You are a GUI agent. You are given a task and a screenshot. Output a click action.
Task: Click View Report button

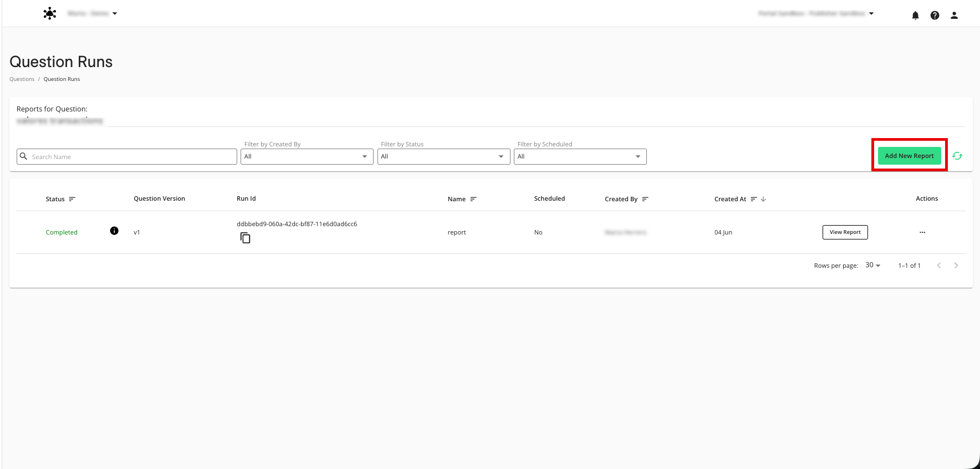[x=845, y=232]
